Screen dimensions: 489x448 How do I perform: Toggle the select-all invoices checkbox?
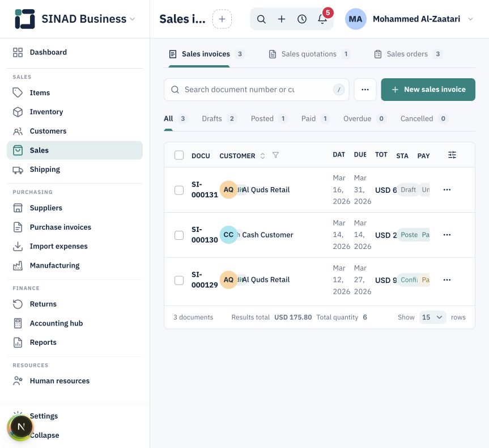179,155
